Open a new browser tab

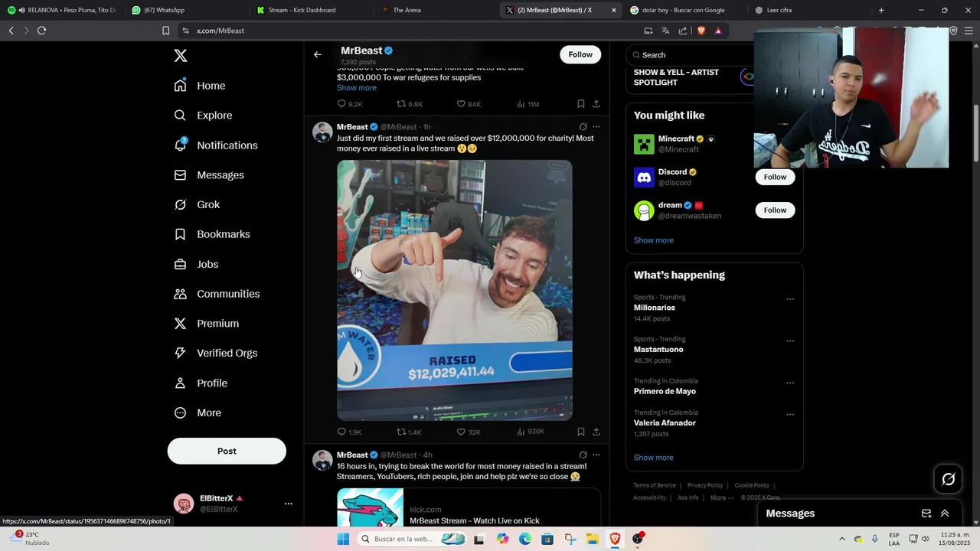[881, 10]
